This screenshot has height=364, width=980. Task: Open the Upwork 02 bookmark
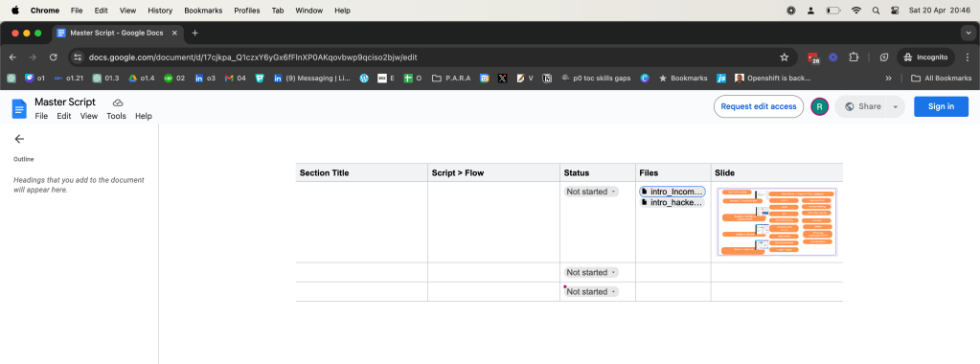[x=174, y=79]
